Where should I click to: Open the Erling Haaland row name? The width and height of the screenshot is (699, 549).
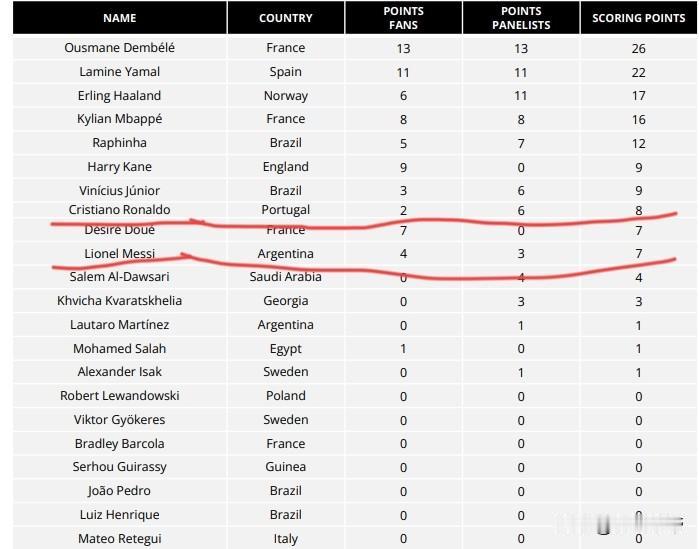click(x=119, y=96)
